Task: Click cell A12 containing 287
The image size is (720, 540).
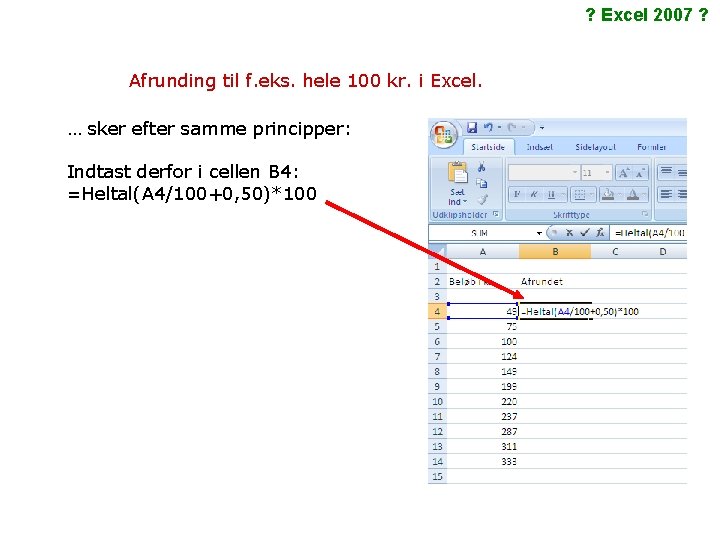Action: click(x=483, y=431)
